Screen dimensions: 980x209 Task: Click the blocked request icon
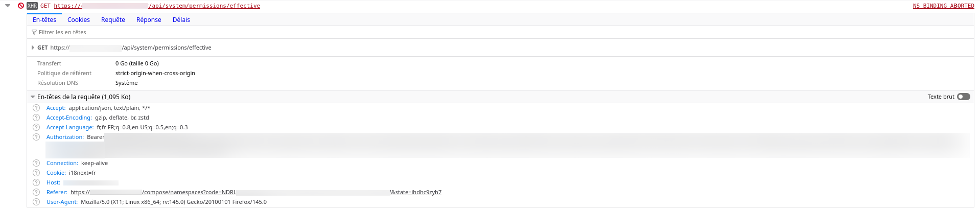click(21, 6)
